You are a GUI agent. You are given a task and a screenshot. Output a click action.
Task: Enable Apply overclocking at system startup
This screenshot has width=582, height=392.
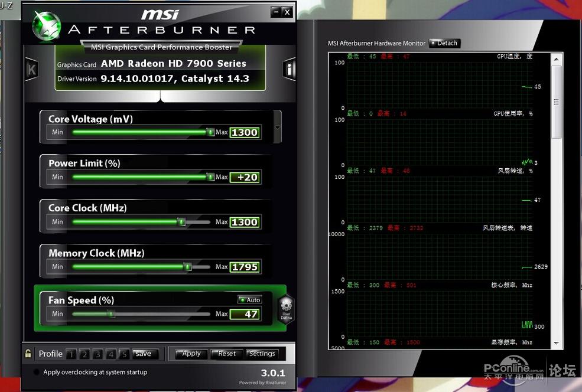tap(37, 372)
